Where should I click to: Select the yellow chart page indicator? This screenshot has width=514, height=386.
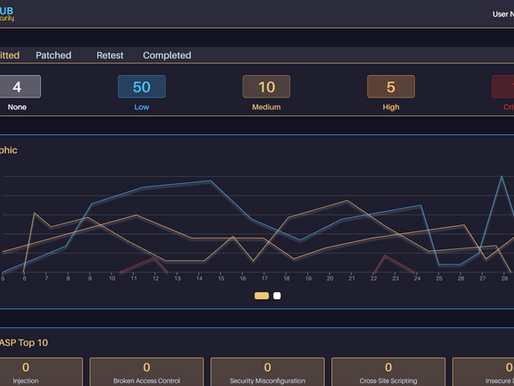point(262,296)
